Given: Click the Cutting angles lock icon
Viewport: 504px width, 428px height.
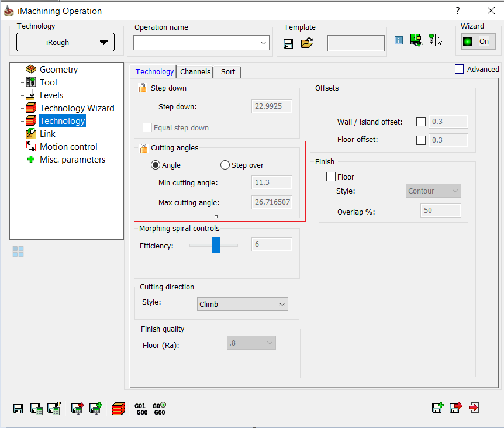Looking at the screenshot, I should 144,148.
